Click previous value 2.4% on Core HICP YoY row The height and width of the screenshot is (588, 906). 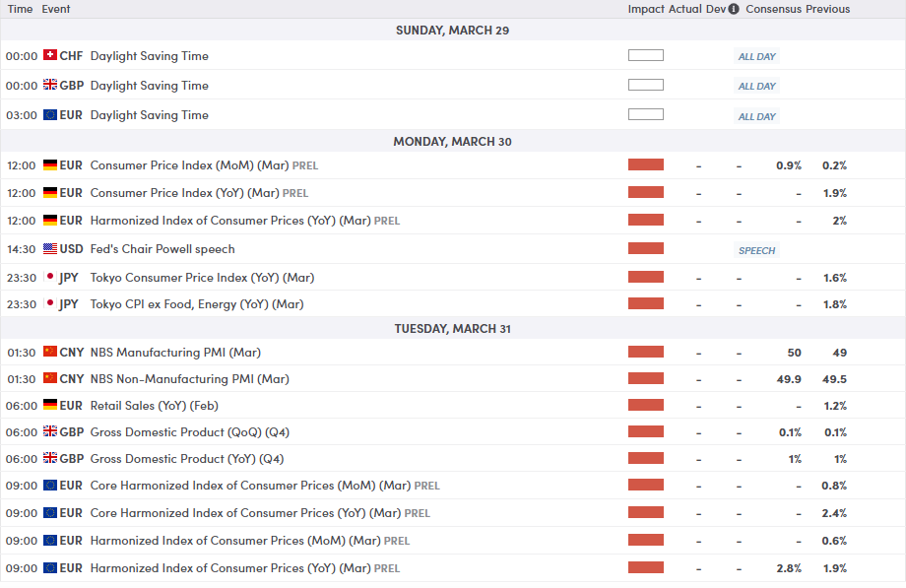coord(834,513)
